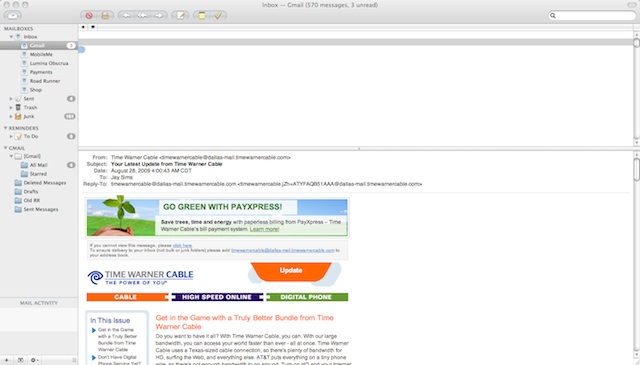The image size is (640, 365).
Task: Open the Starred folder
Action: coord(39,174)
